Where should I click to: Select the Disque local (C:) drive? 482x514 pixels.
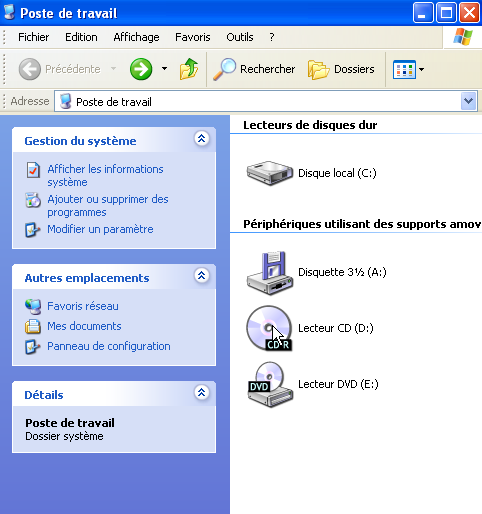pos(311,173)
